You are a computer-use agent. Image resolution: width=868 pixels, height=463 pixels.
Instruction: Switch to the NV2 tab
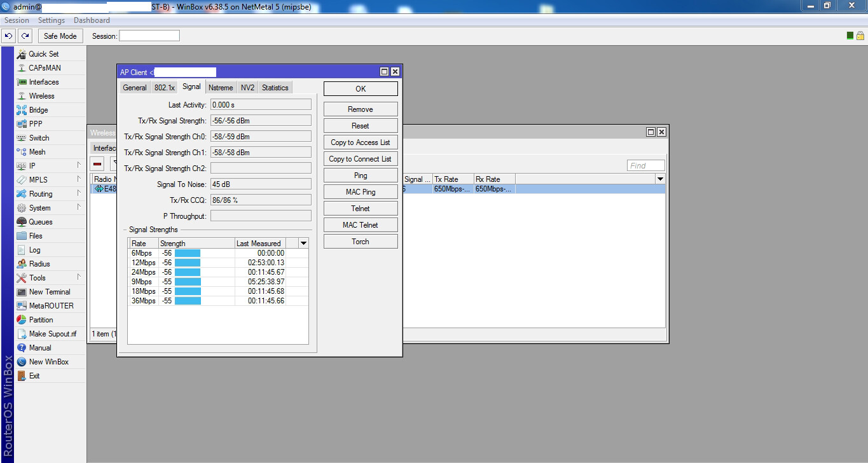coord(247,88)
